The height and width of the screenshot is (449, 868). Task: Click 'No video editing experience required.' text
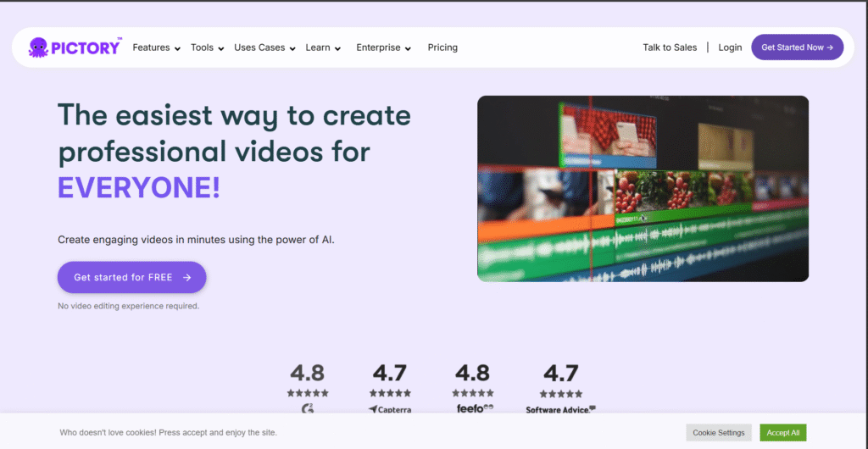(129, 306)
